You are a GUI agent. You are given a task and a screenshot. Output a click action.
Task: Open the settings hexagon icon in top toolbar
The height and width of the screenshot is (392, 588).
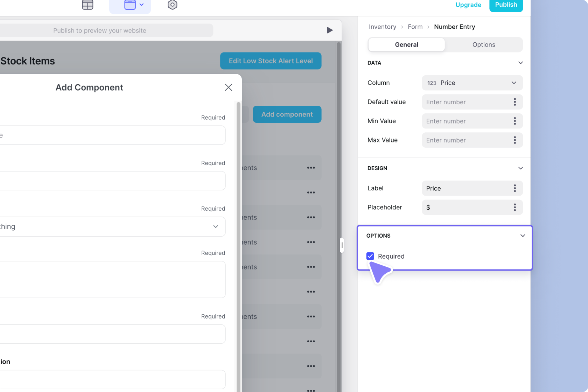[172, 5]
